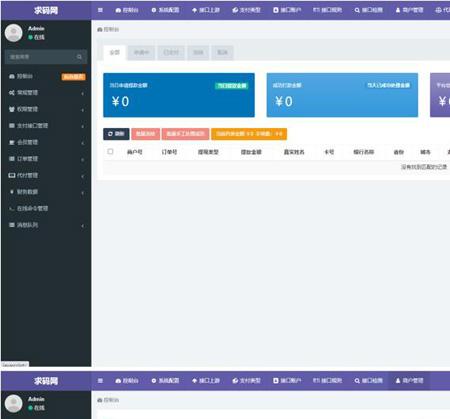Expand the 会员管理 submenu arrow
450x419 pixels.
coord(82,143)
